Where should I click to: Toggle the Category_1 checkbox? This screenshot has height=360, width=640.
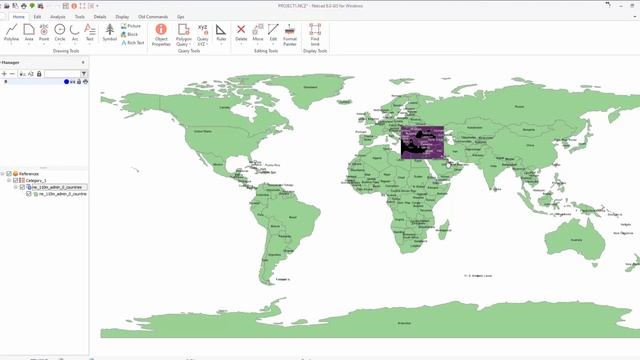tap(16, 180)
